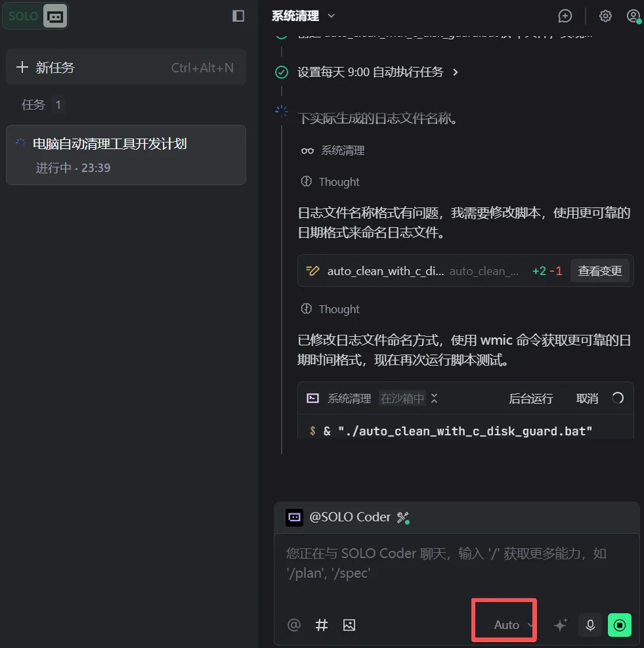Viewport: 644px width, 648px height.
Task: Click the sparkle prompt optimize icon
Action: click(561, 625)
